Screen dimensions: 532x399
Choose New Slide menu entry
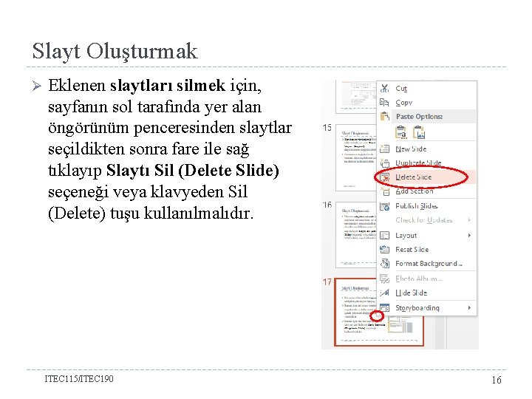coord(427,149)
